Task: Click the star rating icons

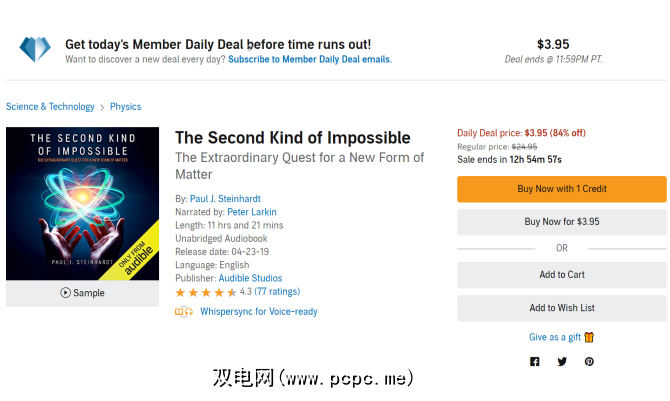Action: (x=206, y=292)
